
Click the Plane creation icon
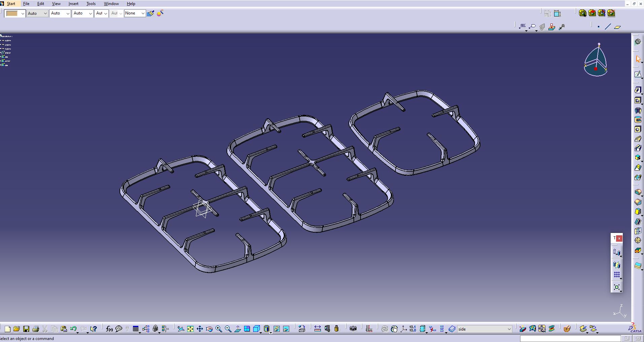point(617,27)
